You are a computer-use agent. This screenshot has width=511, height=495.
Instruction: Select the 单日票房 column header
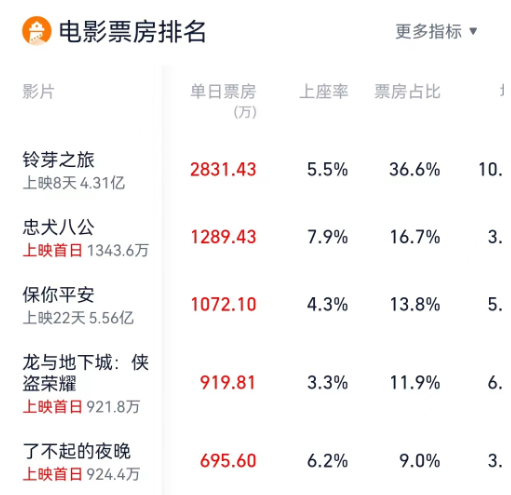click(x=223, y=101)
